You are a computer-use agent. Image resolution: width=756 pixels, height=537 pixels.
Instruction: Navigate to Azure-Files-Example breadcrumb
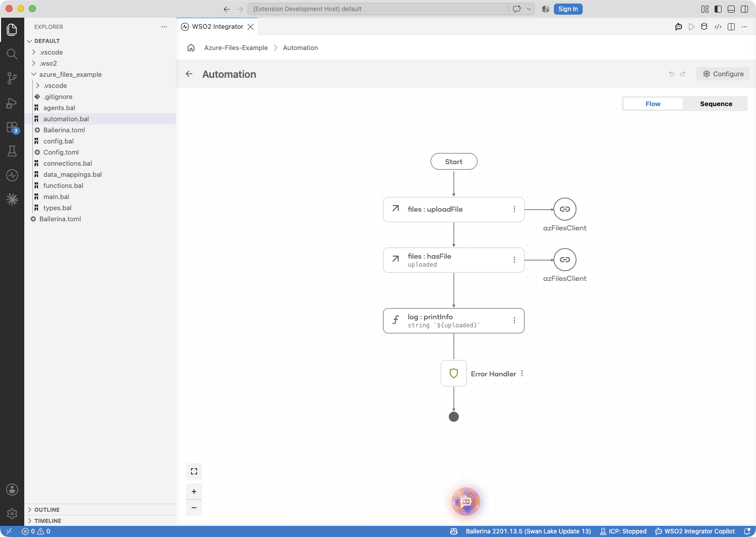coord(236,48)
